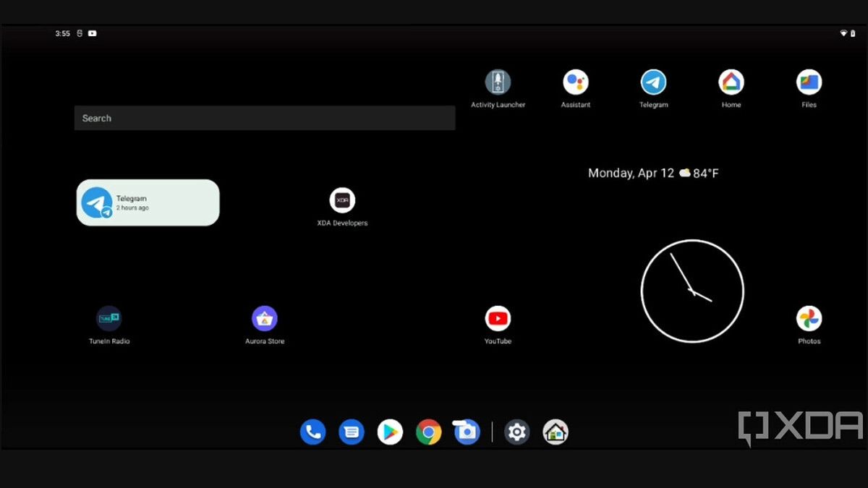
Task: Launch the XDA Developers app
Action: [342, 200]
